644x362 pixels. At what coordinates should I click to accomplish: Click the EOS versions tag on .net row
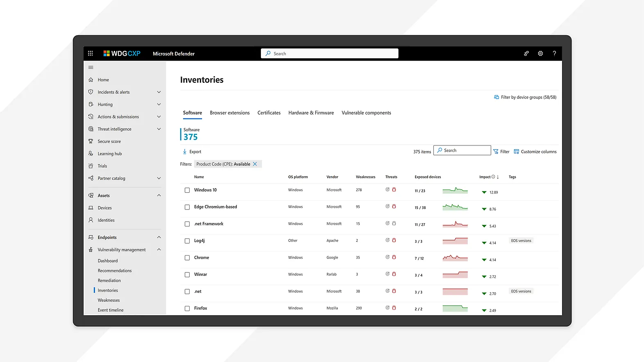521,291
